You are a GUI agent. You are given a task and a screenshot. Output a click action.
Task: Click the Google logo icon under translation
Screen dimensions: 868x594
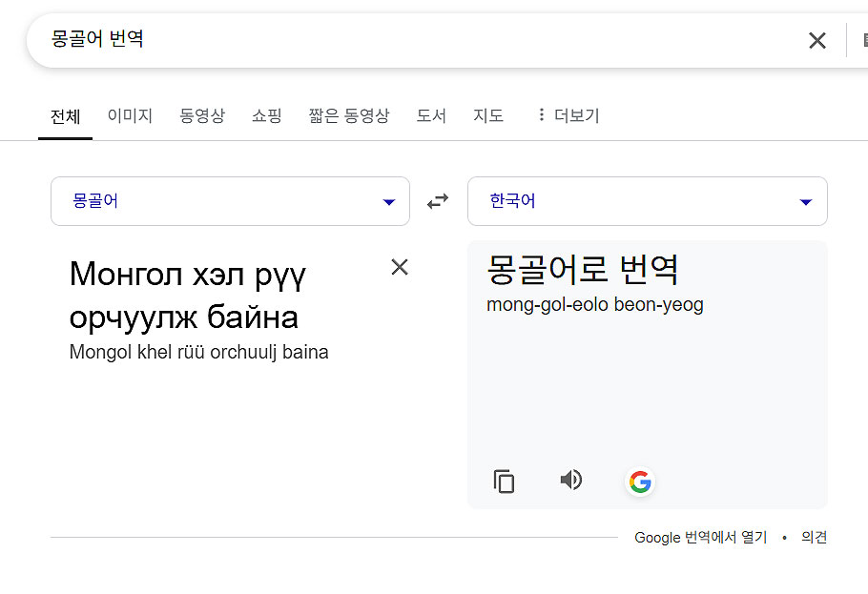tap(640, 481)
